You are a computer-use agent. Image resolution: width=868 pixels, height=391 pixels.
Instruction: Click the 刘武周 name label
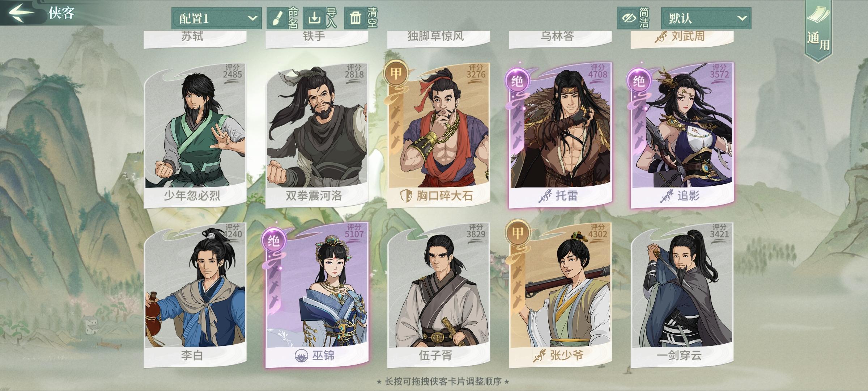tap(688, 36)
